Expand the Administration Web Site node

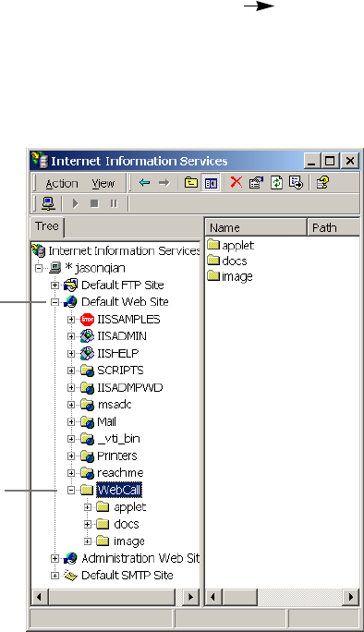click(x=55, y=558)
